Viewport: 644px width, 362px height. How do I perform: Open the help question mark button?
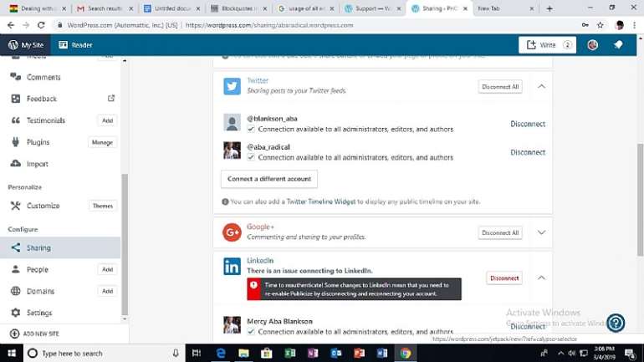tap(616, 323)
